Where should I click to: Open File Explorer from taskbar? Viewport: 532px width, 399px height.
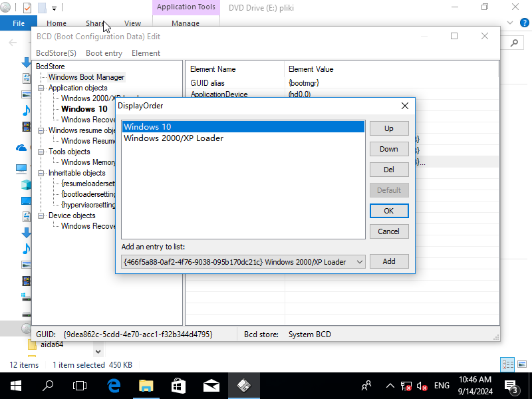(x=146, y=386)
